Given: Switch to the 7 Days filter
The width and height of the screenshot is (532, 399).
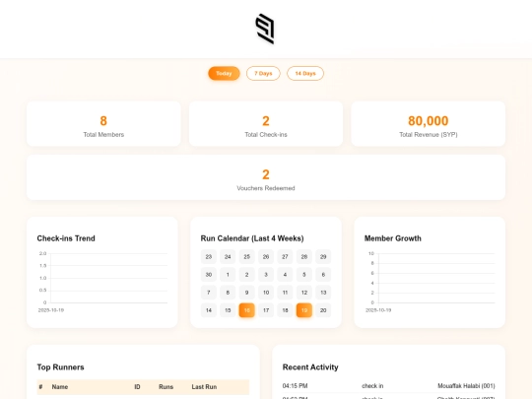Looking at the screenshot, I should point(263,73).
